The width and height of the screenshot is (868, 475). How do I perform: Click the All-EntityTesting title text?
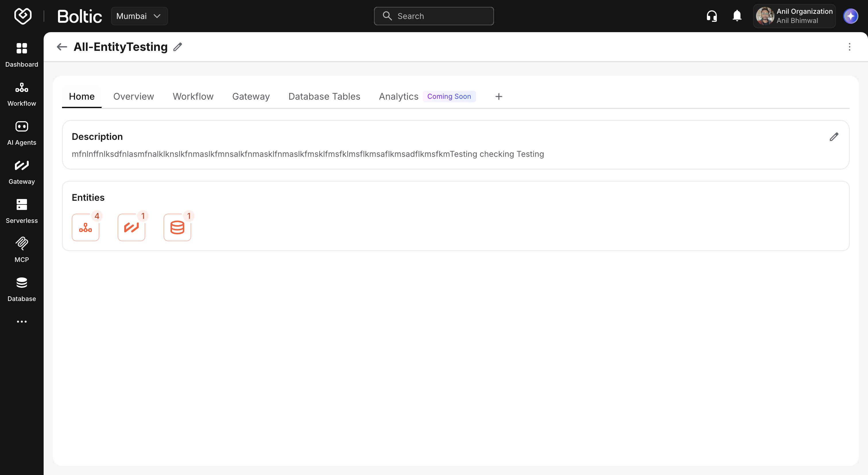point(121,47)
